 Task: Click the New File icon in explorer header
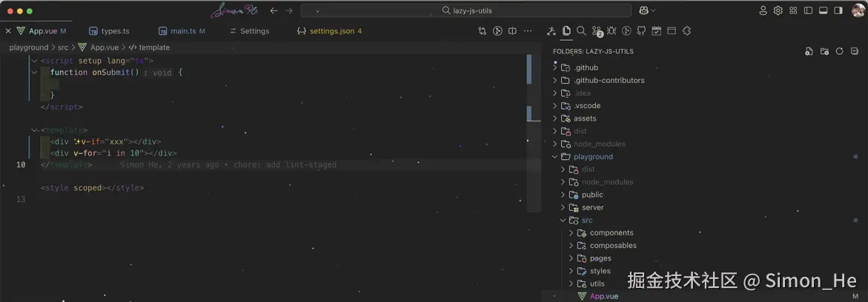[809, 51]
